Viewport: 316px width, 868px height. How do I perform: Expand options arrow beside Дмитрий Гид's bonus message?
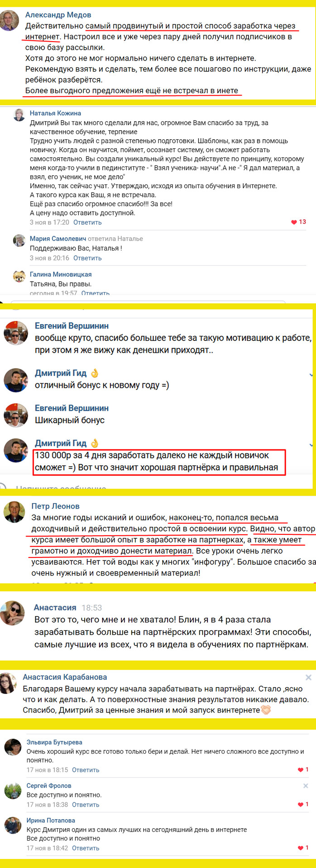[x=311, y=375]
